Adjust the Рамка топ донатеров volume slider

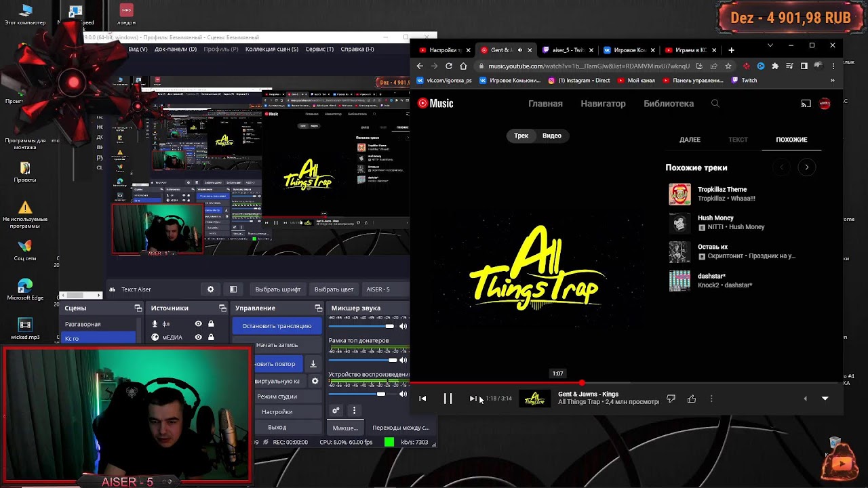362,360
